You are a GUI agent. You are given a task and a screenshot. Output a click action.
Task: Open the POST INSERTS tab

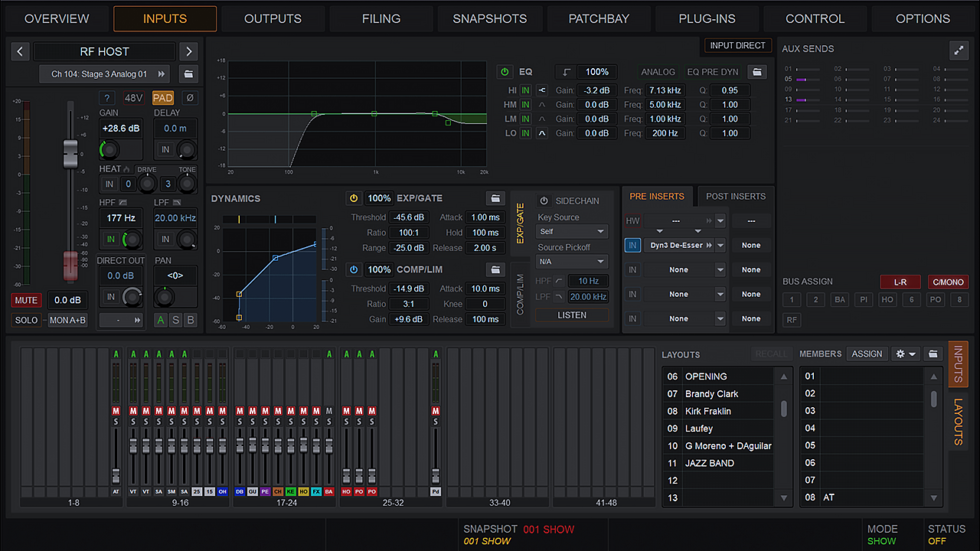pyautogui.click(x=736, y=197)
